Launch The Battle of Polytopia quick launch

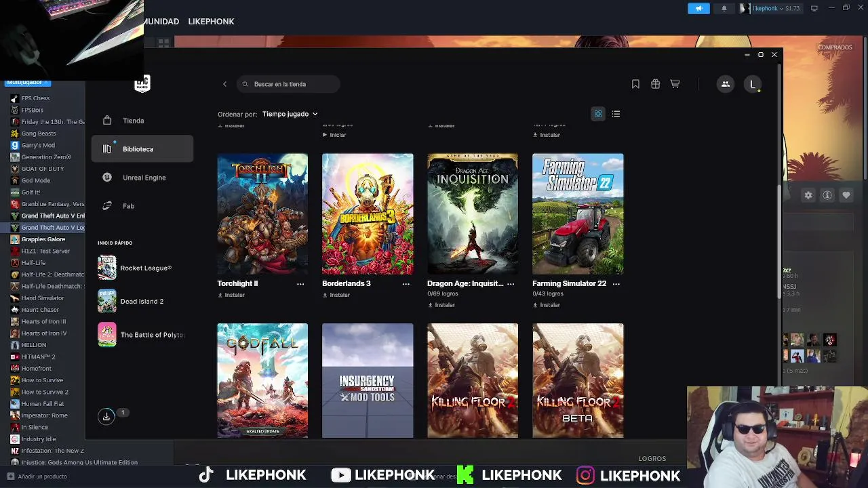pos(141,334)
